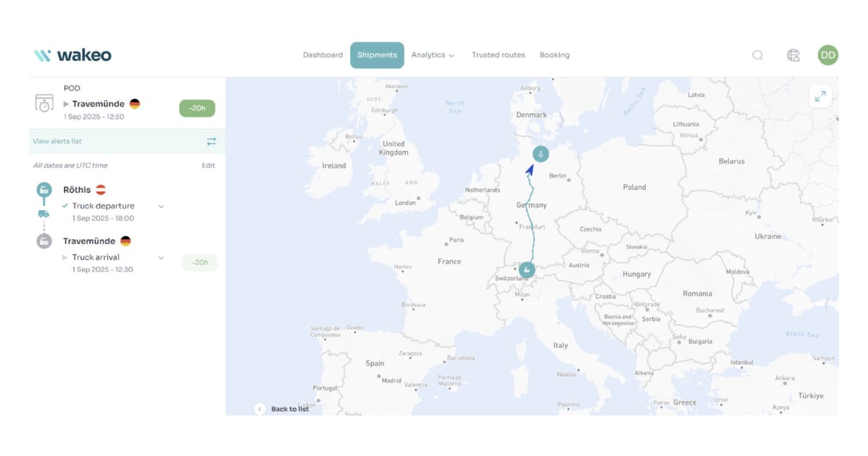Click the Röthis origin warehouse timeline icon
This screenshot has width=868, height=456.
pyautogui.click(x=44, y=190)
